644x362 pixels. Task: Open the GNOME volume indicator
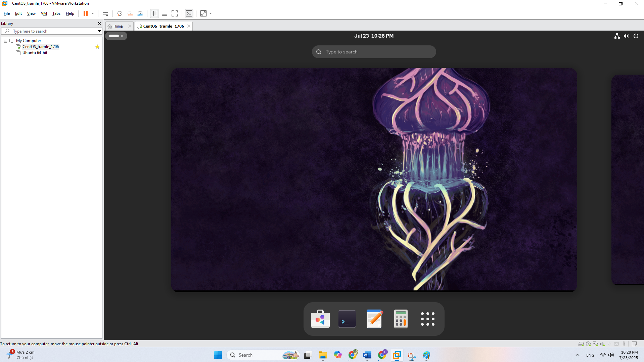click(627, 36)
